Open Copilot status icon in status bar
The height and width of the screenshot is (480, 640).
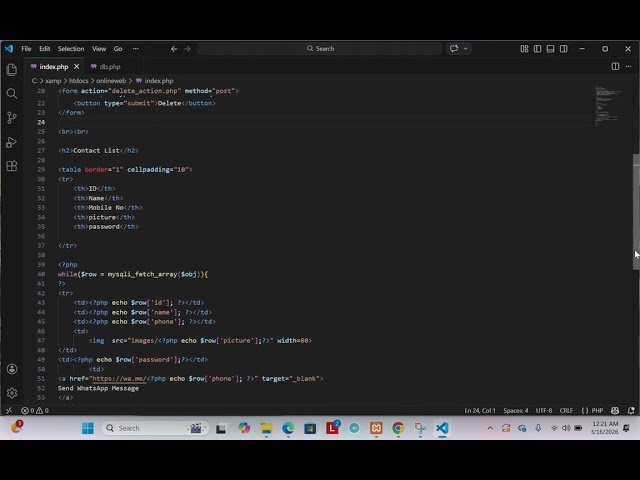point(615,411)
